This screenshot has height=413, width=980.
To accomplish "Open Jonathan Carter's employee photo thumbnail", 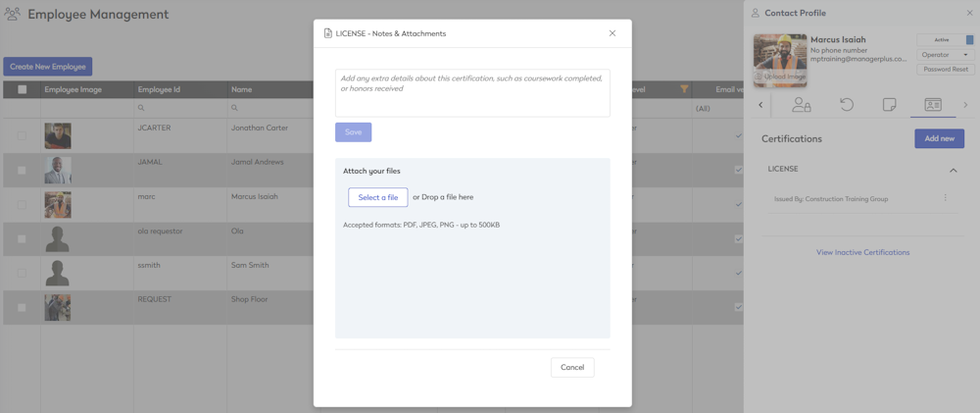I will [58, 135].
